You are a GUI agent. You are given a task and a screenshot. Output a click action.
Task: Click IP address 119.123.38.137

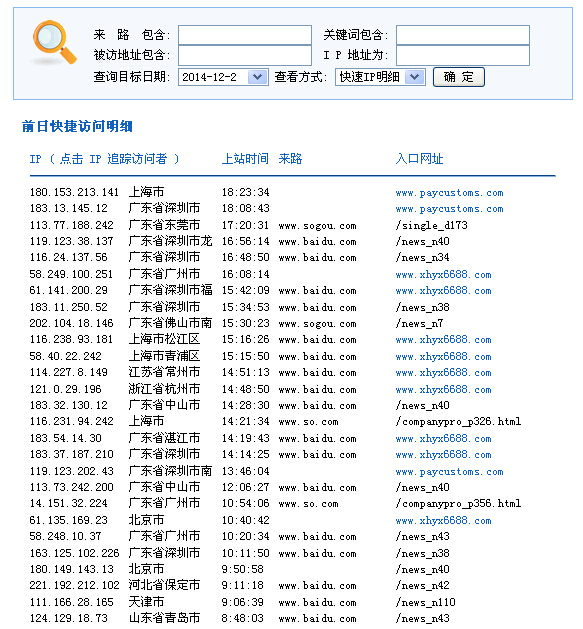pos(71,241)
